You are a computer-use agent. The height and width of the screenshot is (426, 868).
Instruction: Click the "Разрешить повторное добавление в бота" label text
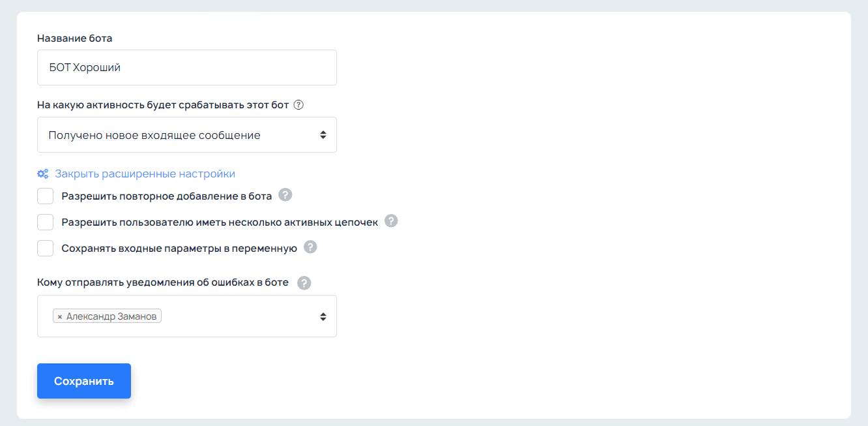pos(167,196)
